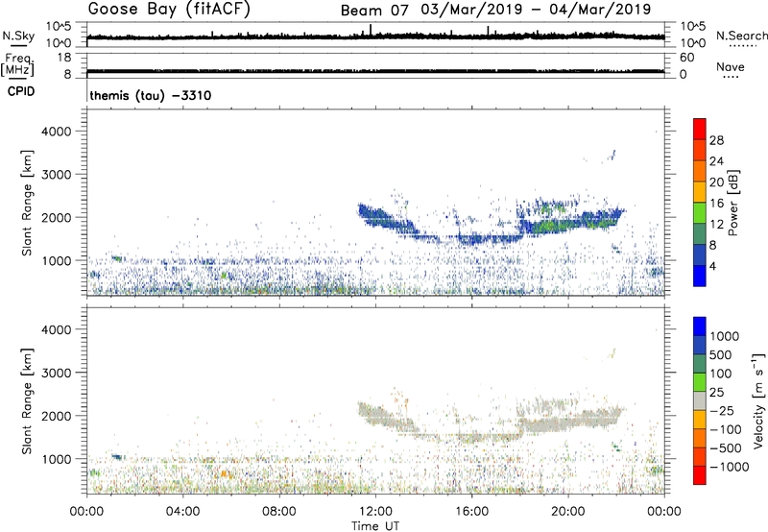Click the 'N.Search' legend label
Image resolution: width=768 pixels, height=532 pixels.
coord(741,36)
